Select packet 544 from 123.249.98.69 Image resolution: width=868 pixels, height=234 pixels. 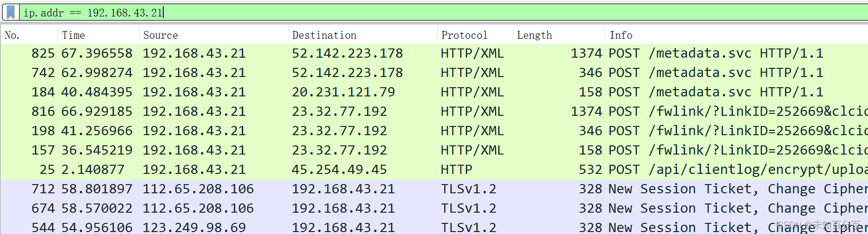(x=434, y=226)
